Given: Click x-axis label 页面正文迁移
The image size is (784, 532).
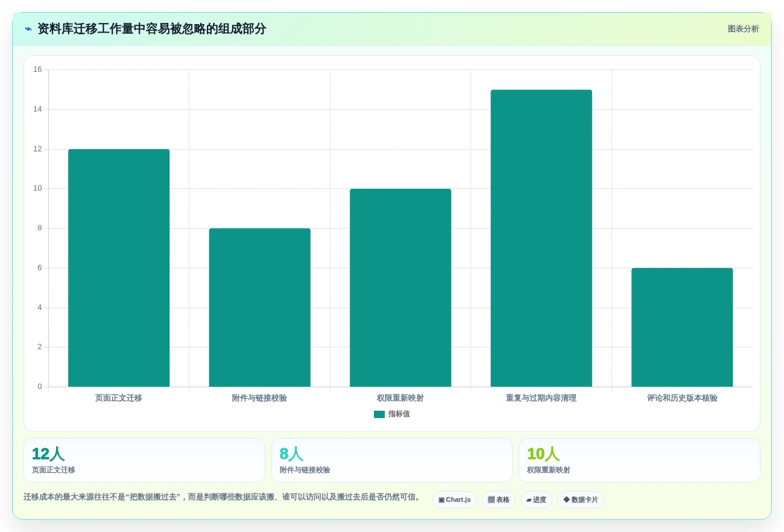Looking at the screenshot, I should pyautogui.click(x=119, y=398).
